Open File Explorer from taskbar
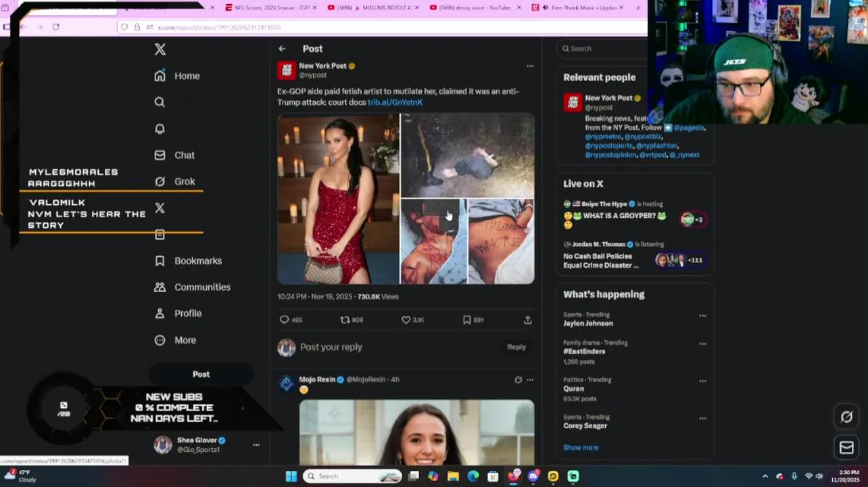The height and width of the screenshot is (487, 868). 453,476
